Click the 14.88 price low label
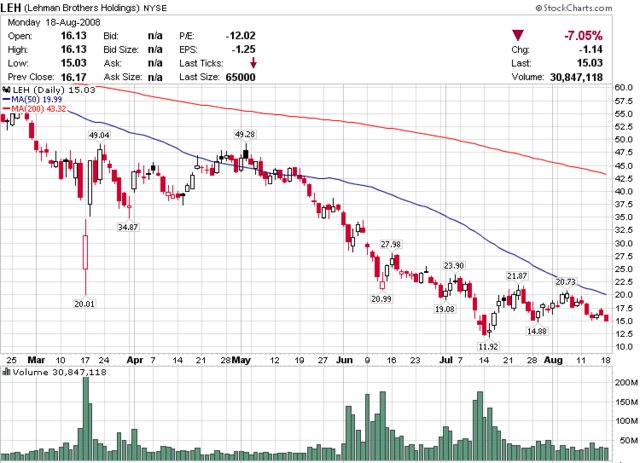The image size is (640, 463). pos(537,331)
